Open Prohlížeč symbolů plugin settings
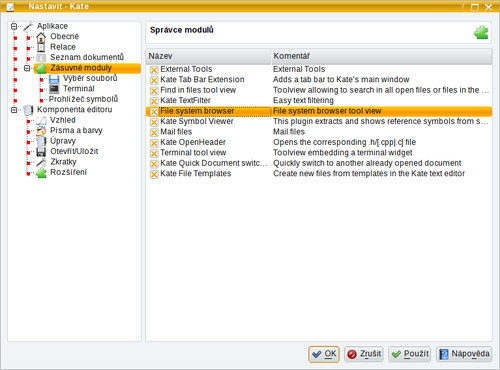 (83, 99)
